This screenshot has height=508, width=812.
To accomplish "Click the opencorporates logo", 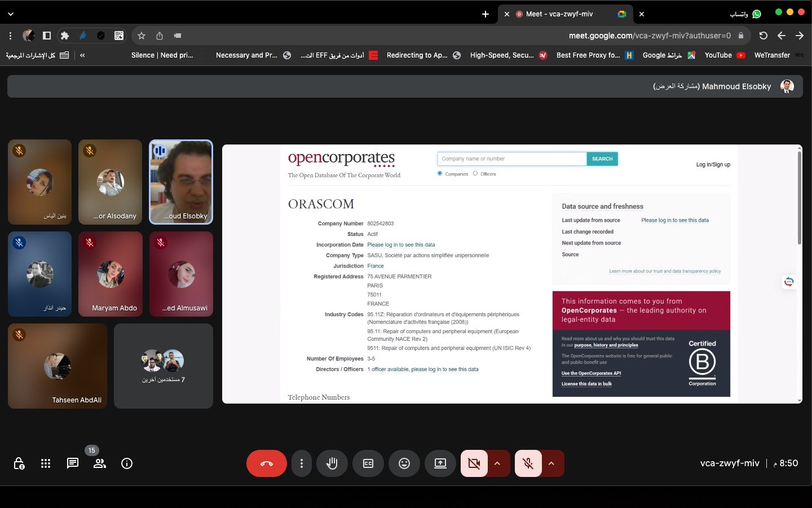I will click(x=341, y=158).
